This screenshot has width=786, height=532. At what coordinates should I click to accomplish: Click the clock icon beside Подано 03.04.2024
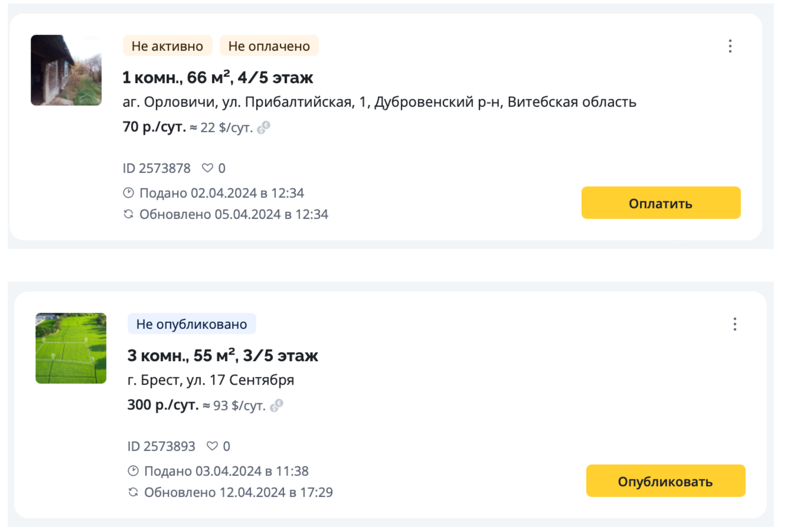coord(133,471)
